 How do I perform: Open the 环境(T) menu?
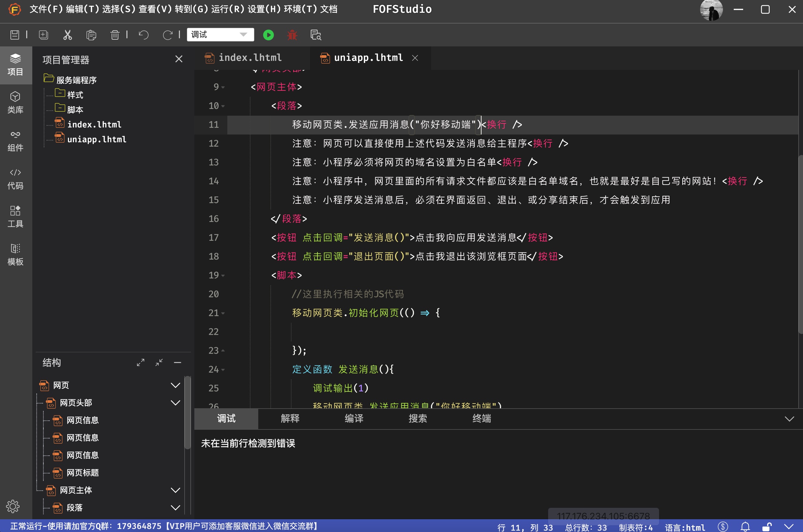(300, 9)
